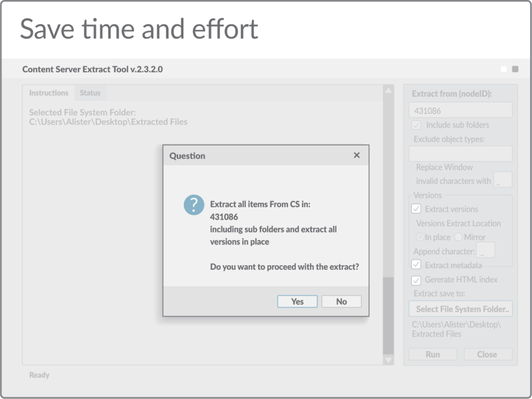Image resolution: width=532 pixels, height=399 pixels.
Task: Click the question mark icon in the dialog
Action: (194, 205)
